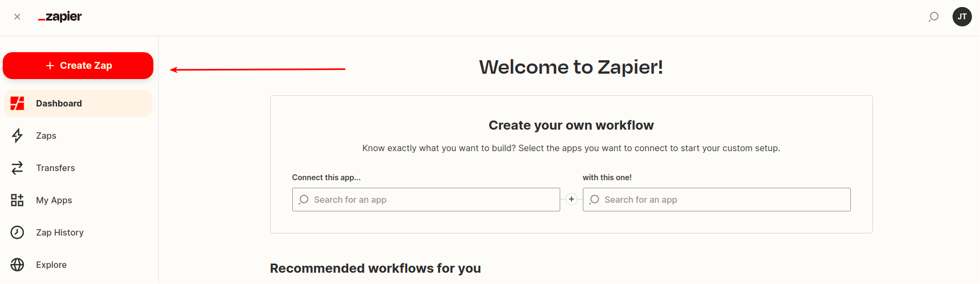
Task: Focus the 'Connect this app' search field
Action: (426, 200)
